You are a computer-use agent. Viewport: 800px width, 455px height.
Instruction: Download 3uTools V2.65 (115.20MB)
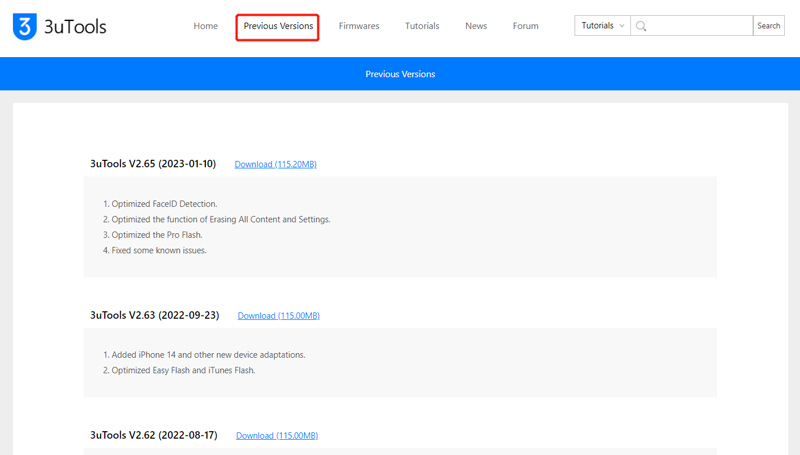click(276, 164)
